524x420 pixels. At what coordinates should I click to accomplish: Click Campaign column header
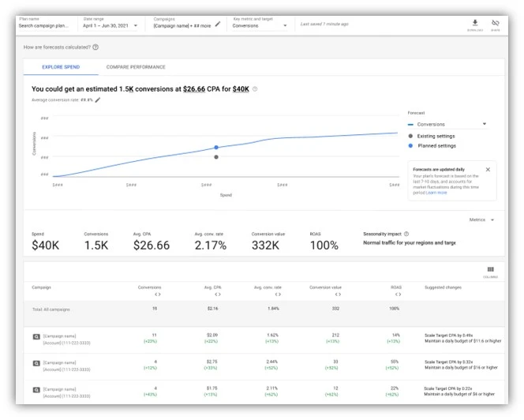[42, 287]
